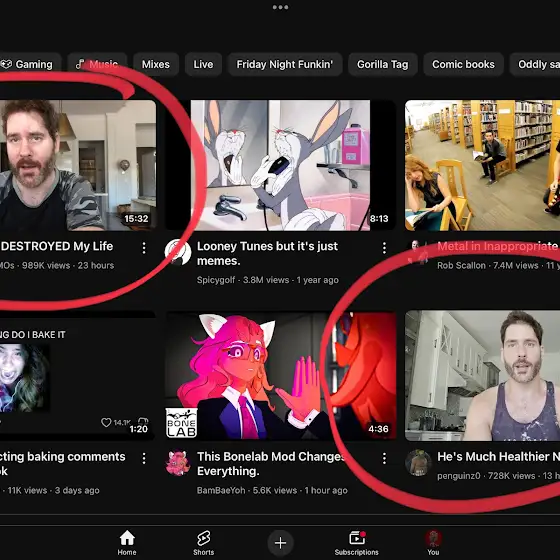
Task: Play the 1:20 baking video thumbnail
Action: point(78,376)
